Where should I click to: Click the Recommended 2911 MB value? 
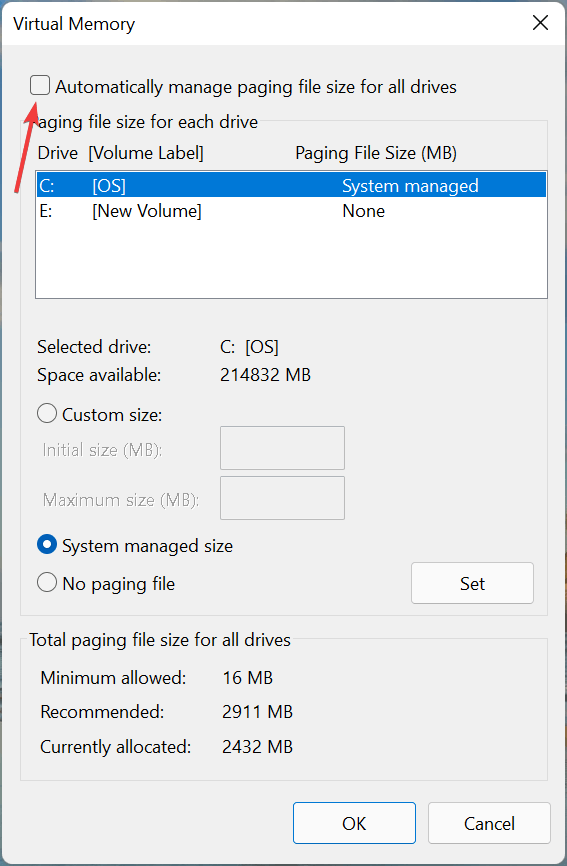(x=257, y=711)
